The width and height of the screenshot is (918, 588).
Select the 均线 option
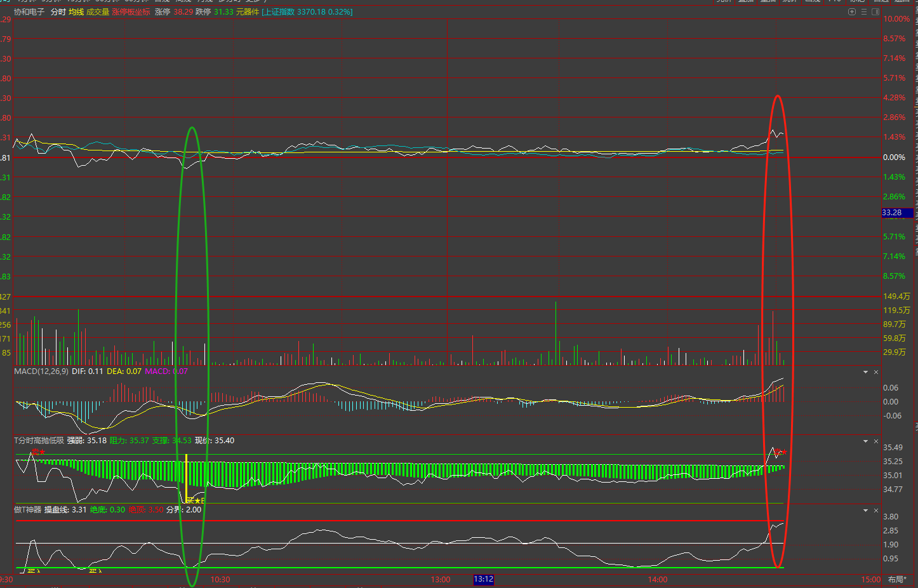click(76, 12)
